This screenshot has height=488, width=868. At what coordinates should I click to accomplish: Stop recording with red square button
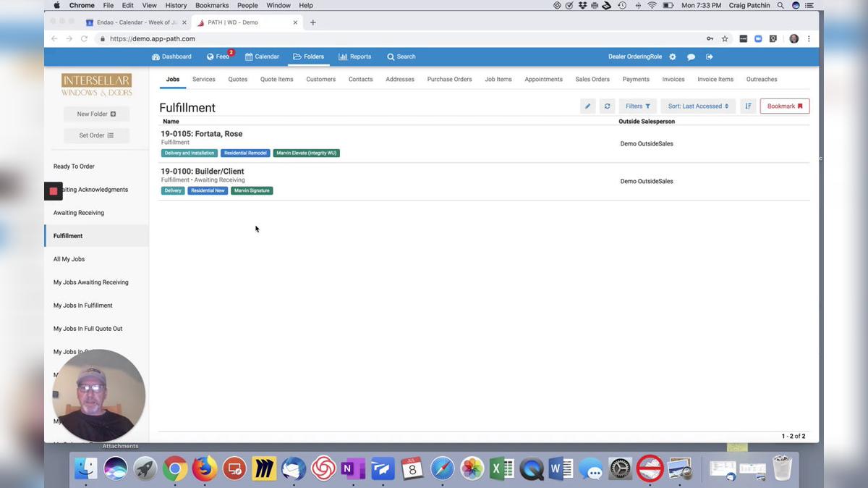point(54,191)
